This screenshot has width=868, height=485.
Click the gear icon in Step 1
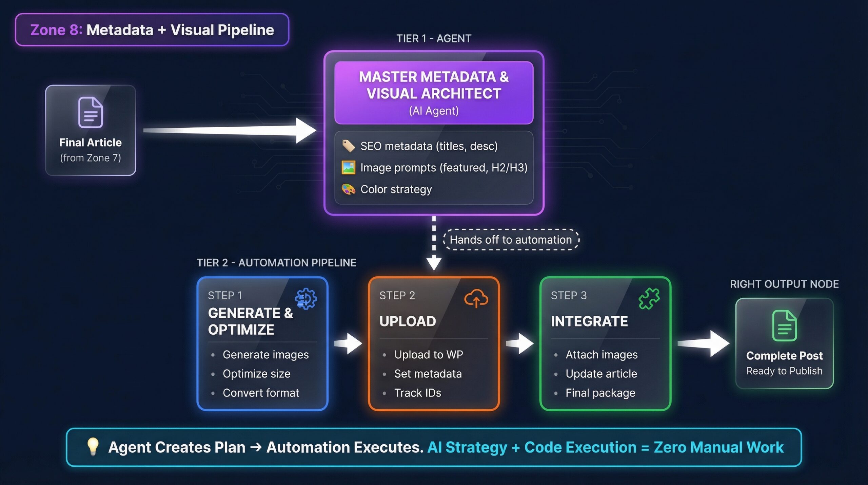click(306, 299)
